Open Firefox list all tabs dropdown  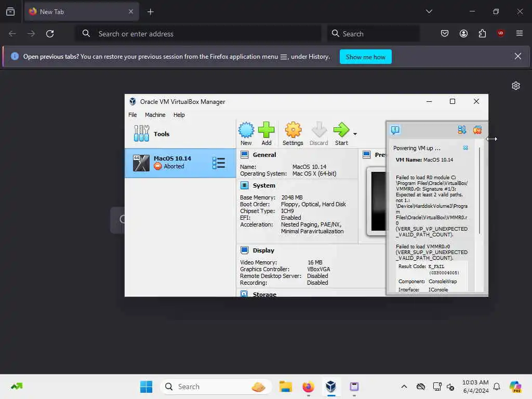(x=429, y=11)
